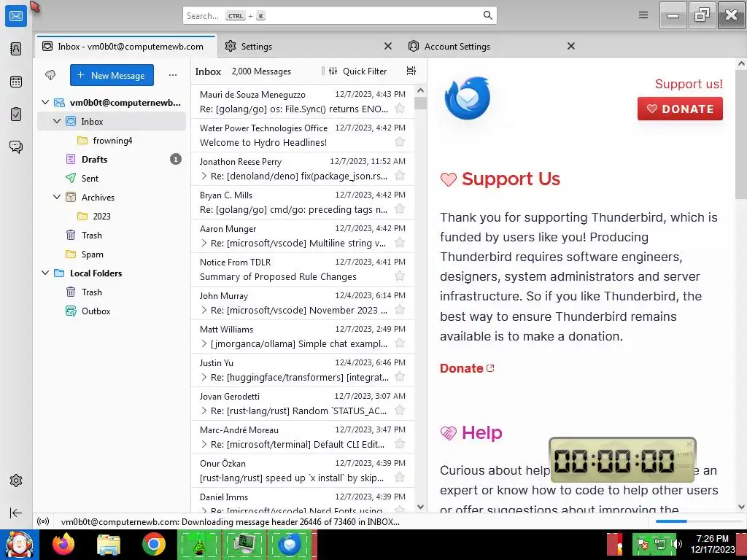Click the red DONATE button

tap(680, 109)
